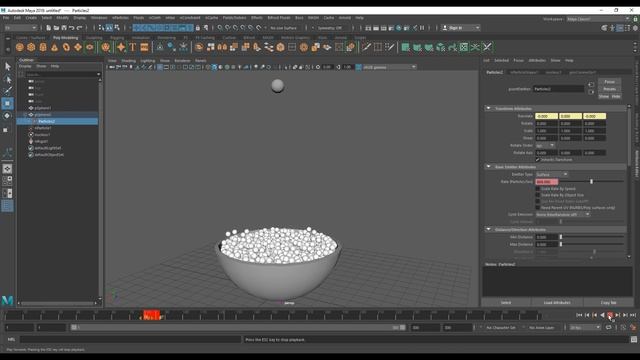Click the lock selection icon in status line
Image resolution: width=640 pixels, height=360 pixels.
[x=198, y=28]
